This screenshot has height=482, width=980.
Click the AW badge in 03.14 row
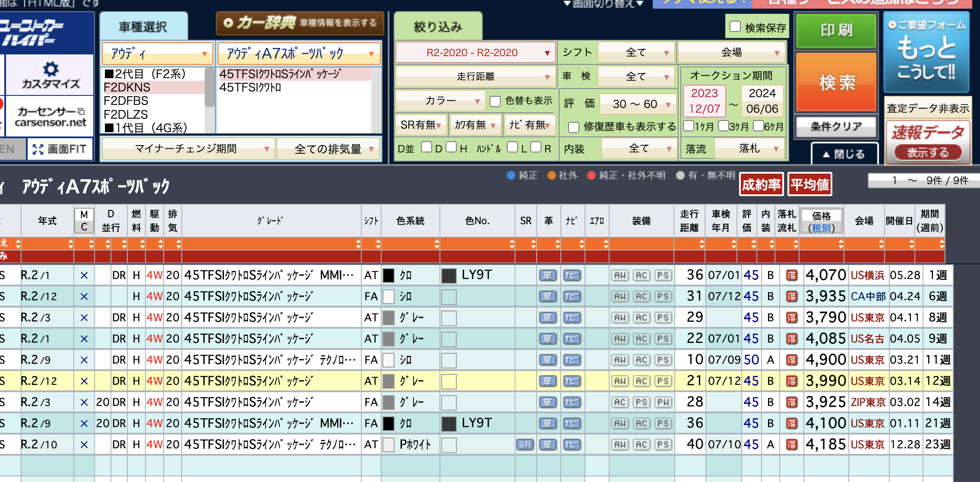pyautogui.click(x=620, y=381)
